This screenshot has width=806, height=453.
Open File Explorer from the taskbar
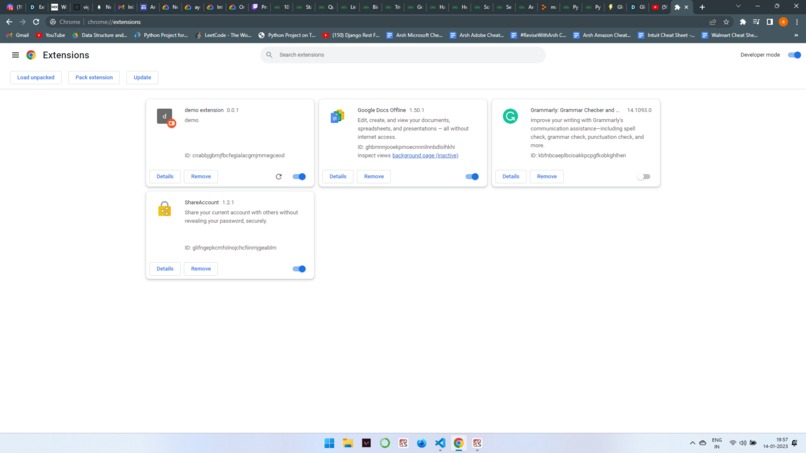348,443
